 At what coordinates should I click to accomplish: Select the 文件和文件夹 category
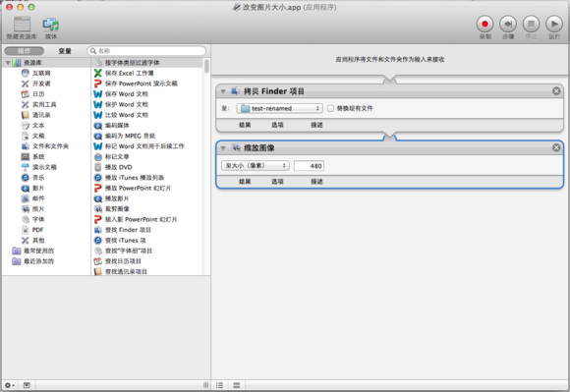coord(50,146)
